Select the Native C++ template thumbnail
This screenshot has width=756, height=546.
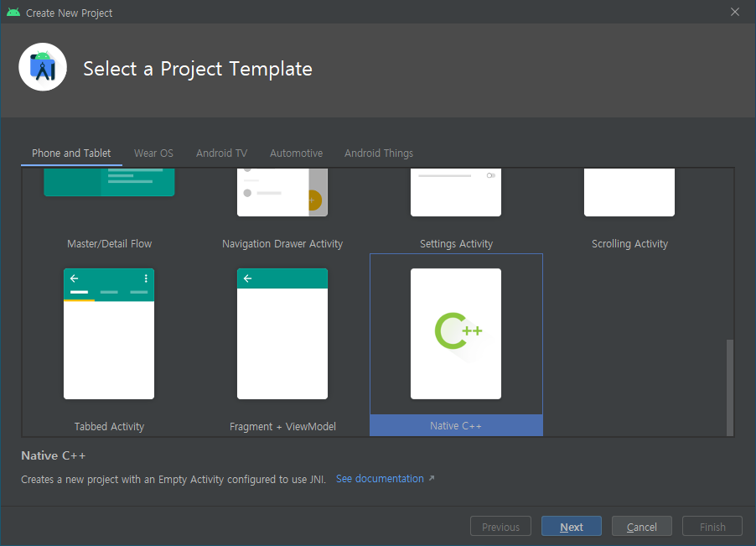456,334
